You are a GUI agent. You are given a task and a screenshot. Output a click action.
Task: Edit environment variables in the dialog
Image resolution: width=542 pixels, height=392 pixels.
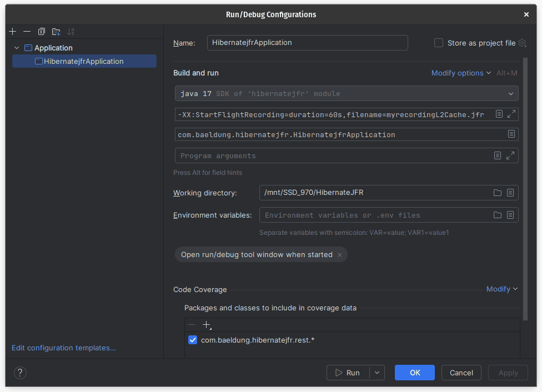(x=510, y=215)
